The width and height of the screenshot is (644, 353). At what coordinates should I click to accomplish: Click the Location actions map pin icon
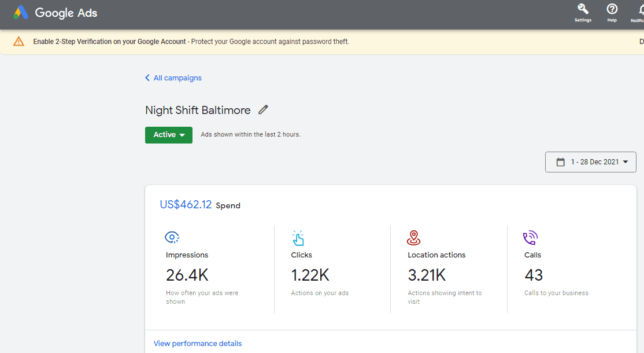413,237
